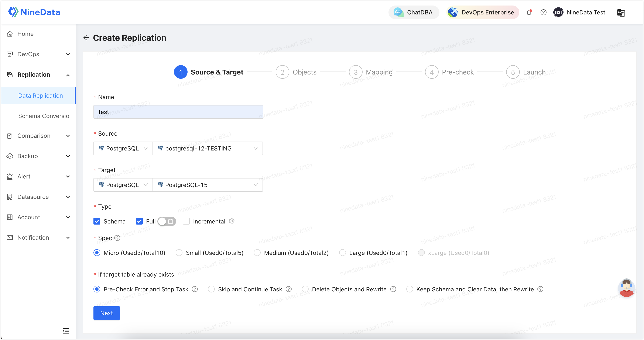Focus the Name input field
This screenshot has height=340, width=644.
coord(178,112)
